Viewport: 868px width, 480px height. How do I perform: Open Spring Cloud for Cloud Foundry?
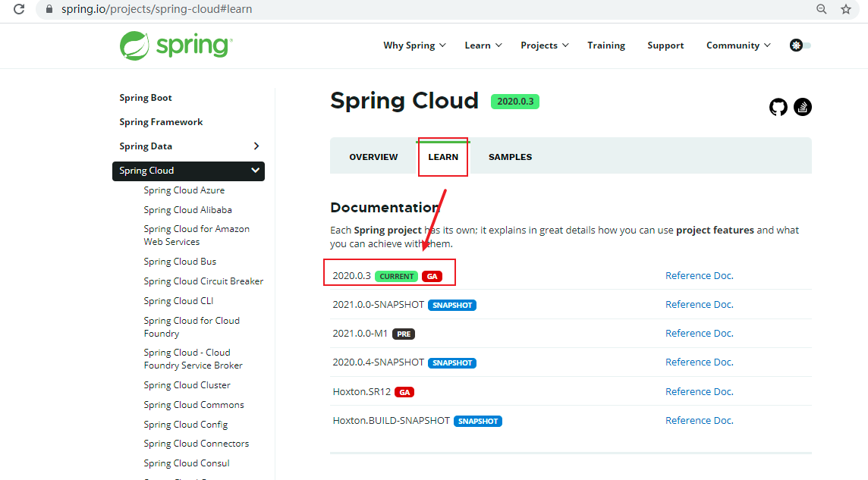(x=191, y=327)
